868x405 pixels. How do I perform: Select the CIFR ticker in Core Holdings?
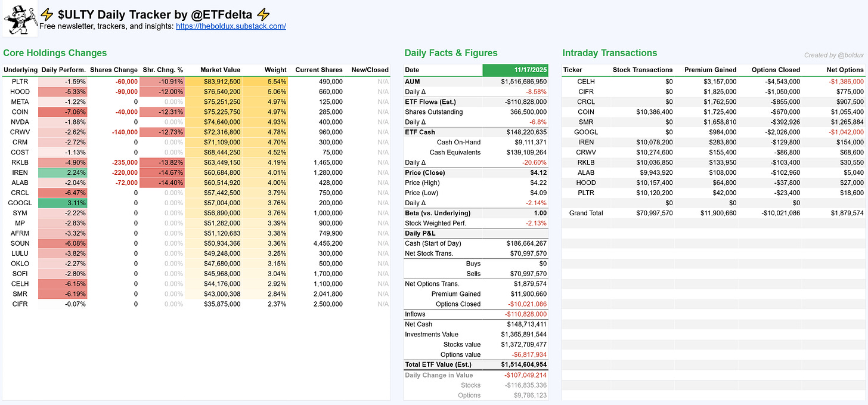point(20,304)
